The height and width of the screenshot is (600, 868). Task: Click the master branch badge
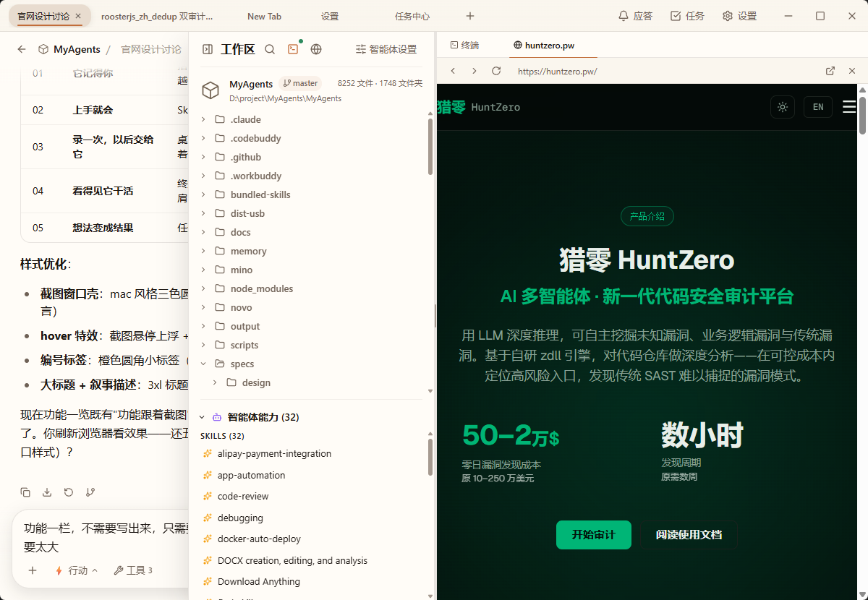click(300, 83)
